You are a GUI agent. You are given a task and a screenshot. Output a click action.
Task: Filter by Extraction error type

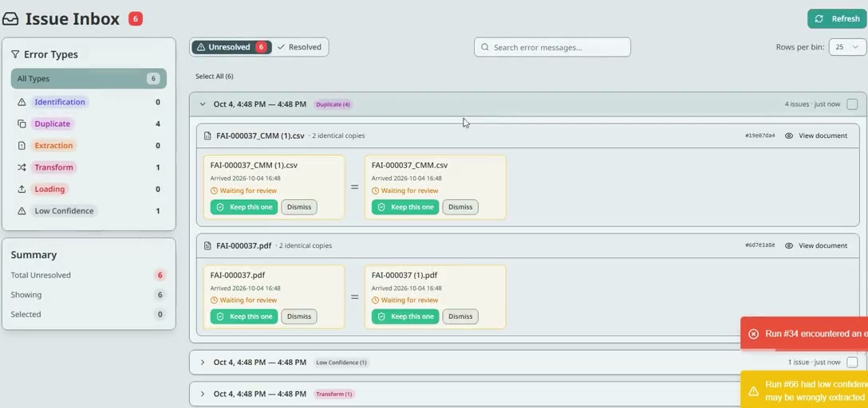(53, 145)
